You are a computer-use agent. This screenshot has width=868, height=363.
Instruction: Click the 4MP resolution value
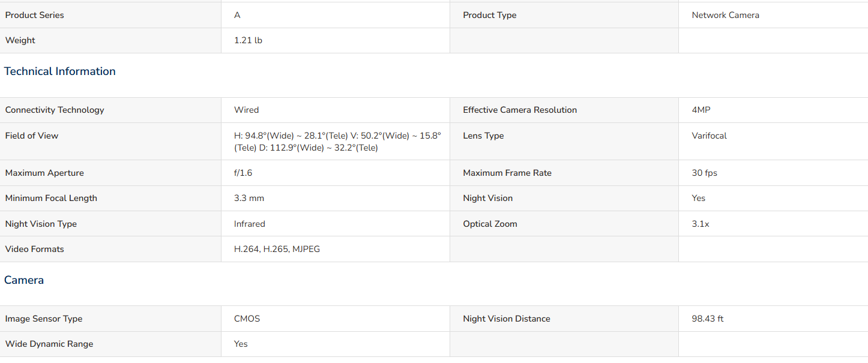pos(701,110)
